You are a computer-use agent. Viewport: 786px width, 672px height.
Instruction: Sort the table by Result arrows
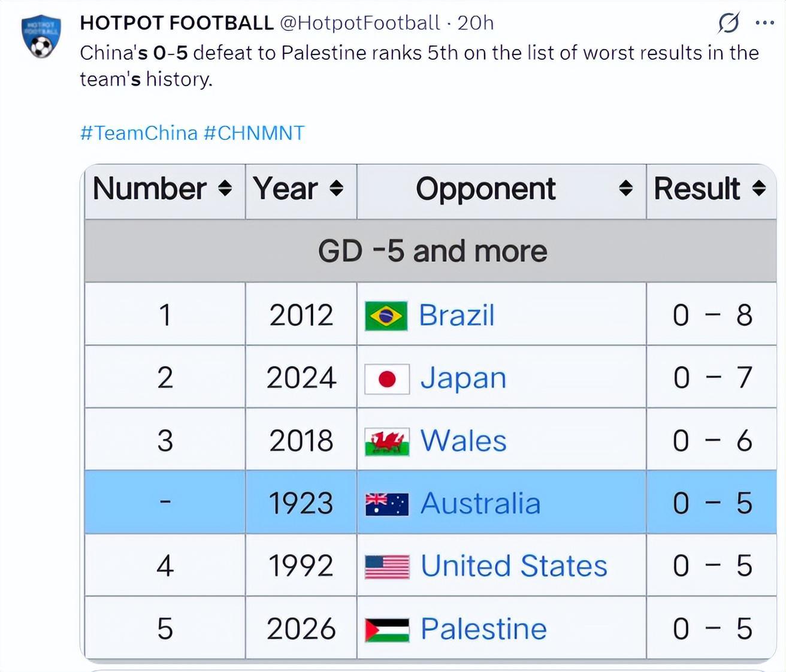[758, 189]
